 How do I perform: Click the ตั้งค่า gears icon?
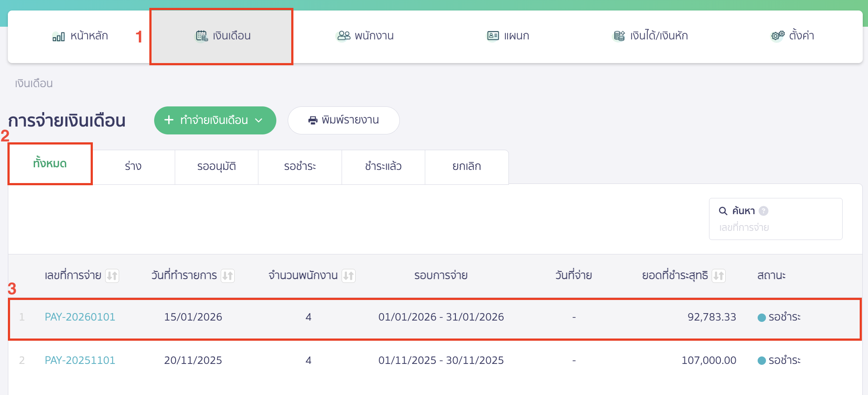point(778,36)
